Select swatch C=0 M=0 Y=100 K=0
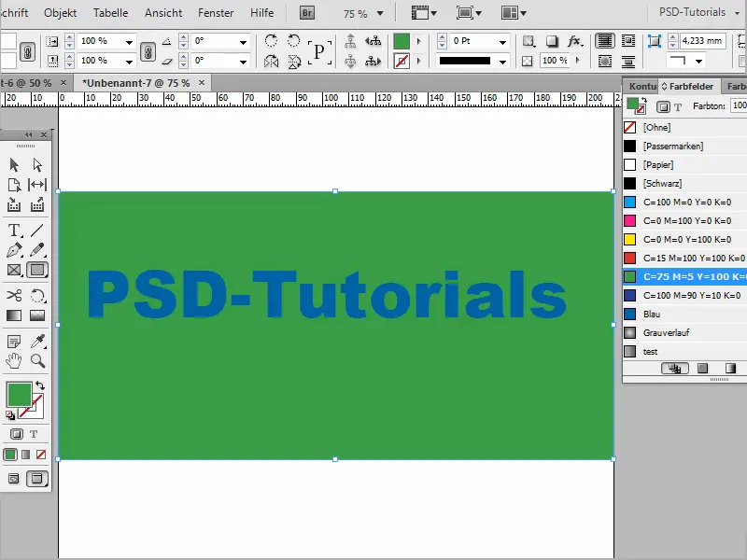This screenshot has height=560, width=747. (684, 240)
